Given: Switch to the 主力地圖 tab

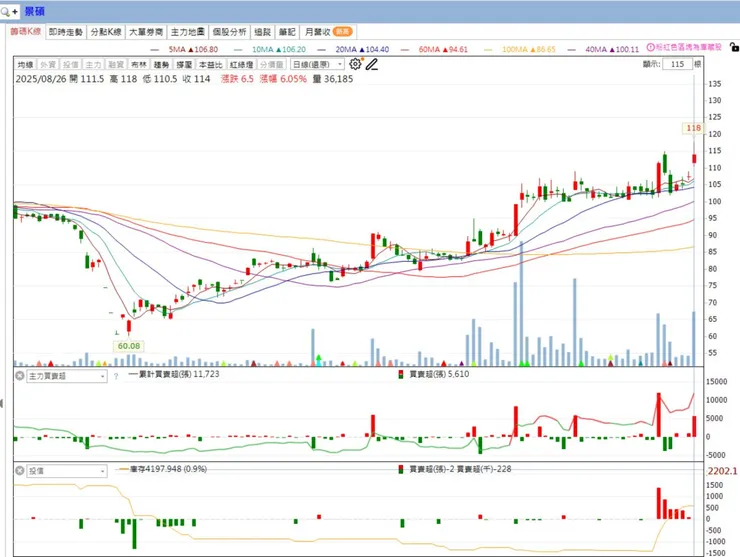Looking at the screenshot, I should [x=187, y=32].
